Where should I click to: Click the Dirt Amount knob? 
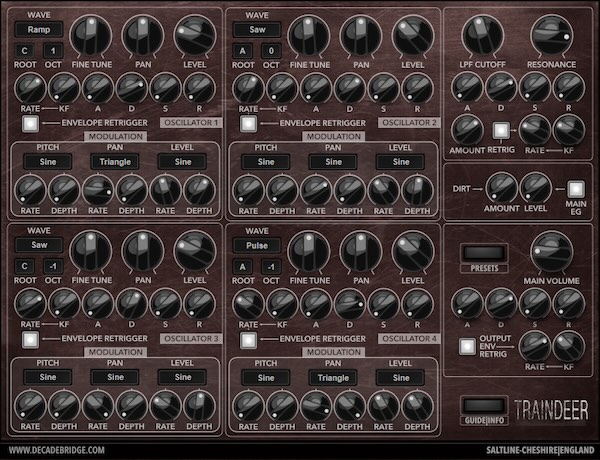click(501, 188)
